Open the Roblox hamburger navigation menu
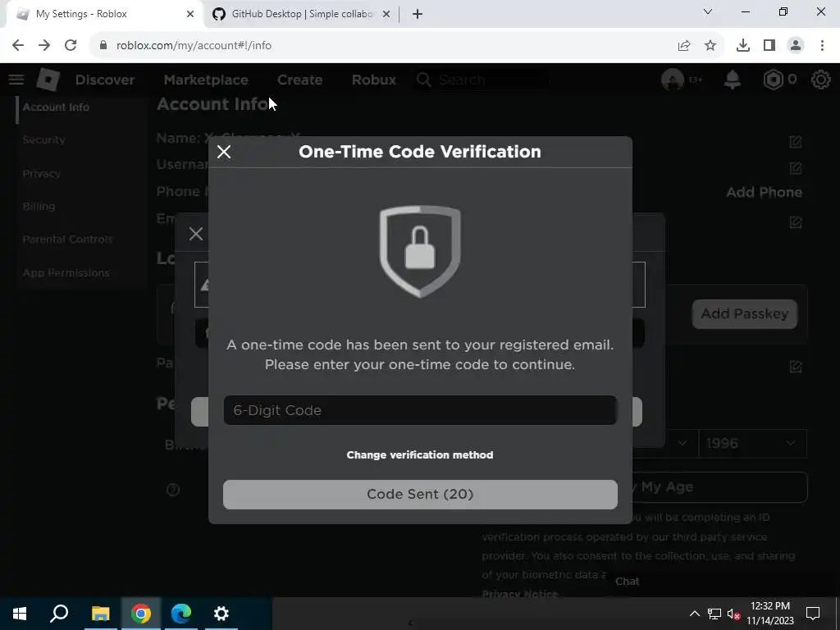The width and height of the screenshot is (840, 630). [16, 80]
